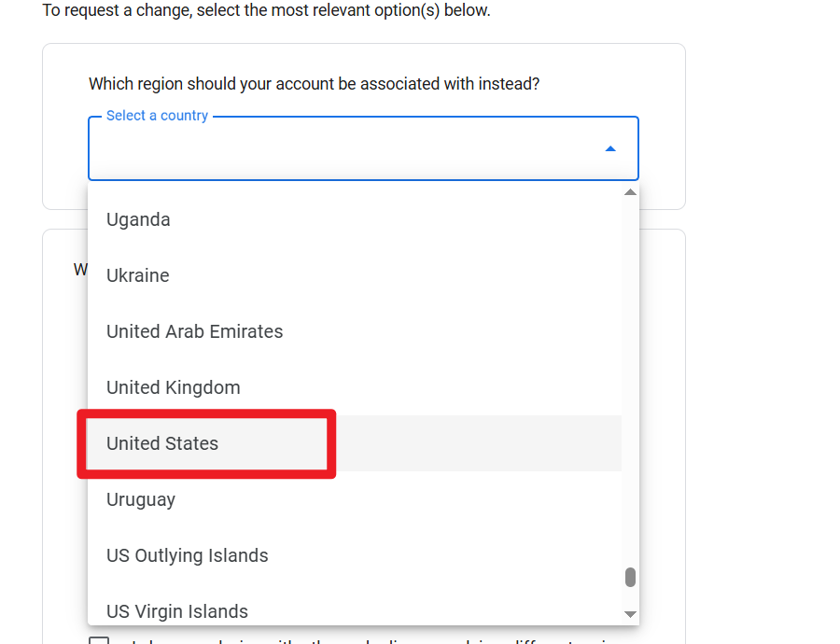Screen dimensions: 840x644
Task: Select Uruguay as the region
Action: [x=141, y=500]
